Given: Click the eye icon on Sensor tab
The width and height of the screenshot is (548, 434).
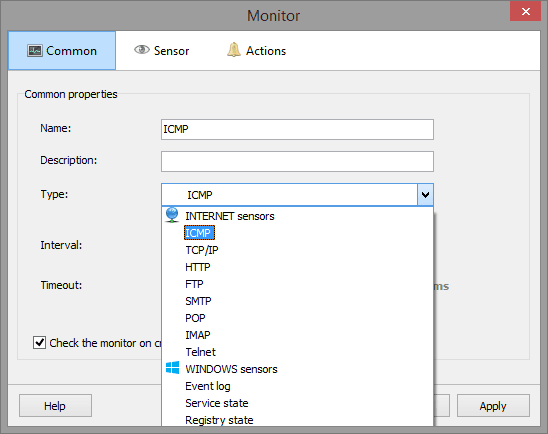Looking at the screenshot, I should 142,50.
